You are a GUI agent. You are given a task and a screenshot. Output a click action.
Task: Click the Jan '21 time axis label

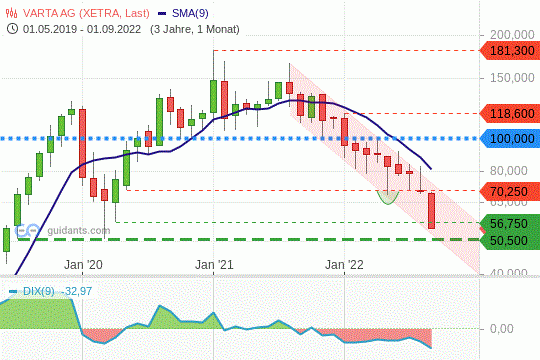pos(214,265)
